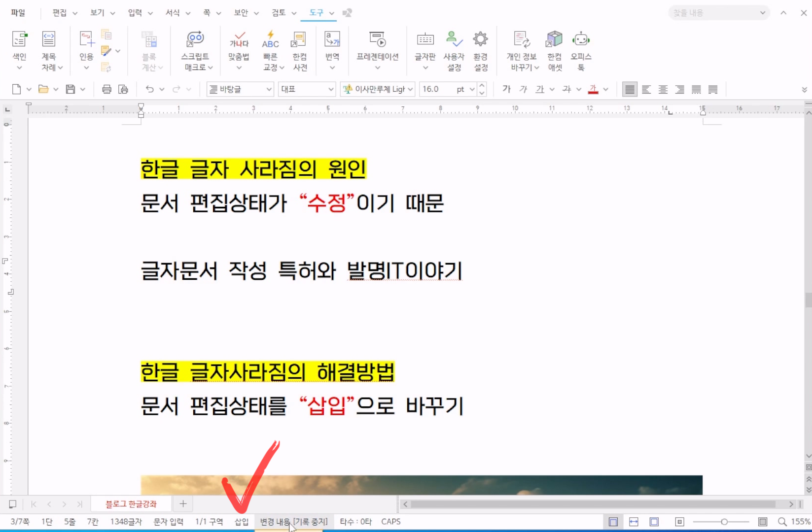This screenshot has height=532, width=812.
Task: Add a new tab with the plus button
Action: click(183, 504)
